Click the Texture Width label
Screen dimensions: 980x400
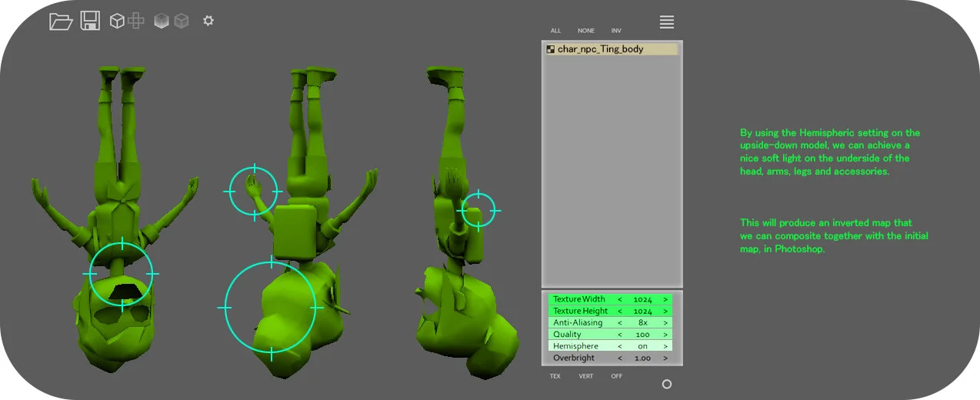coord(579,299)
